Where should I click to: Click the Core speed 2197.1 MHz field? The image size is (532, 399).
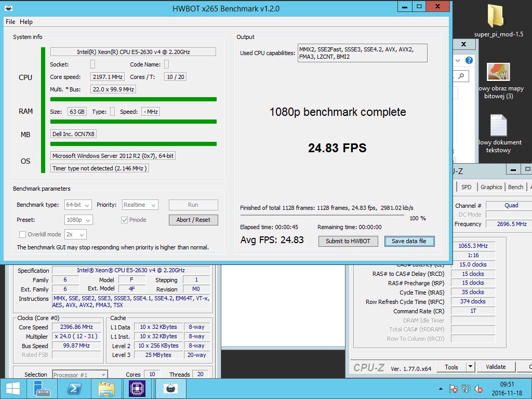click(x=108, y=77)
